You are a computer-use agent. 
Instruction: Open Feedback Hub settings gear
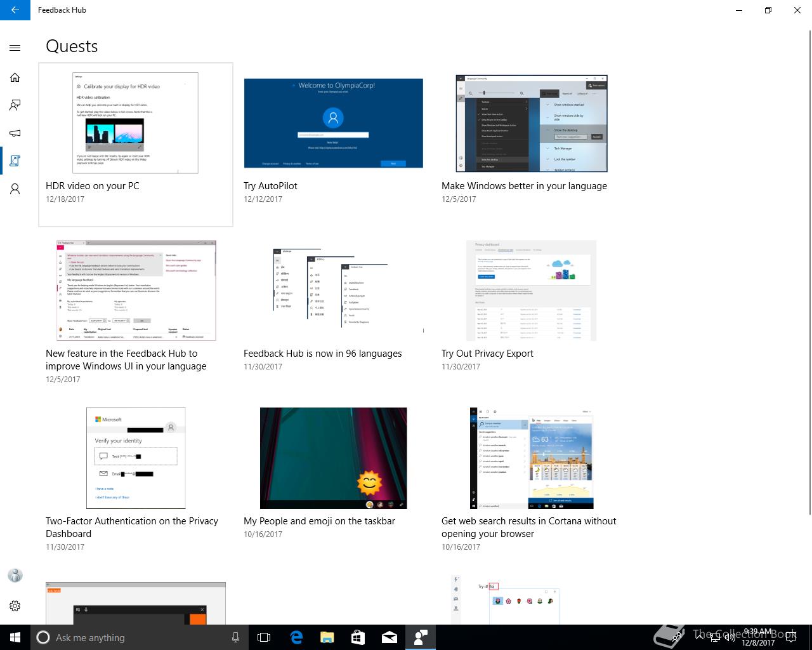(x=15, y=606)
